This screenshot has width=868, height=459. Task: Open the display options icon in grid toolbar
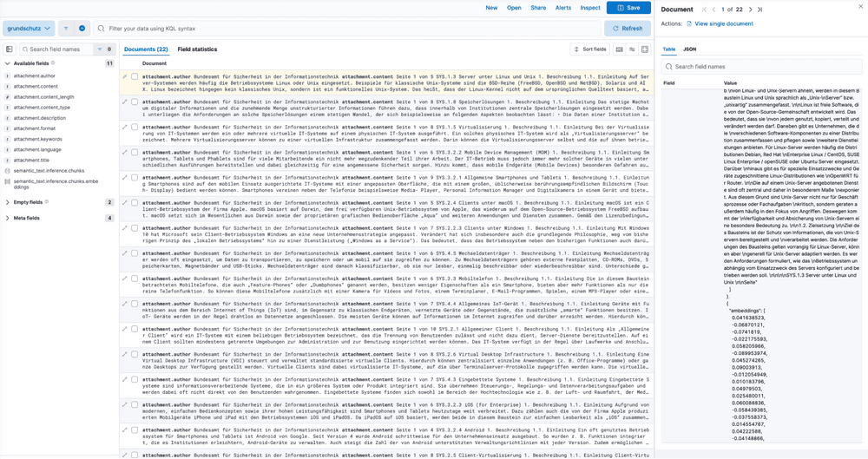(632, 49)
